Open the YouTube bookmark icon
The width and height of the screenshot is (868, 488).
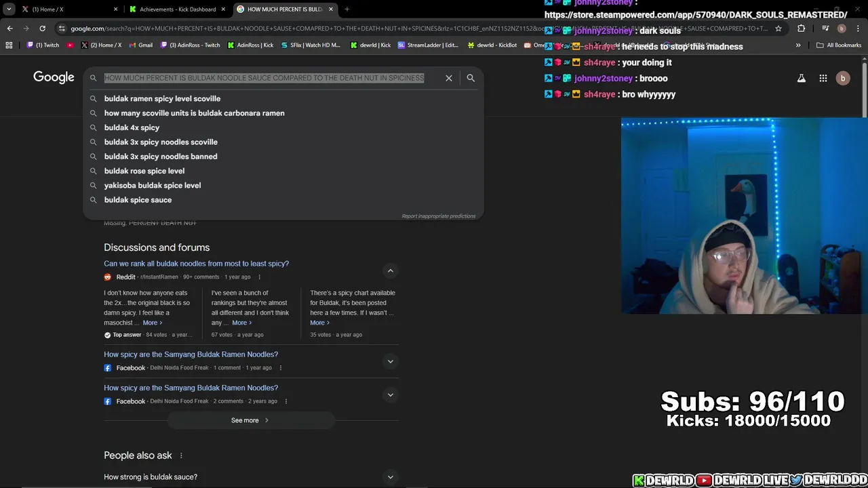(70, 45)
